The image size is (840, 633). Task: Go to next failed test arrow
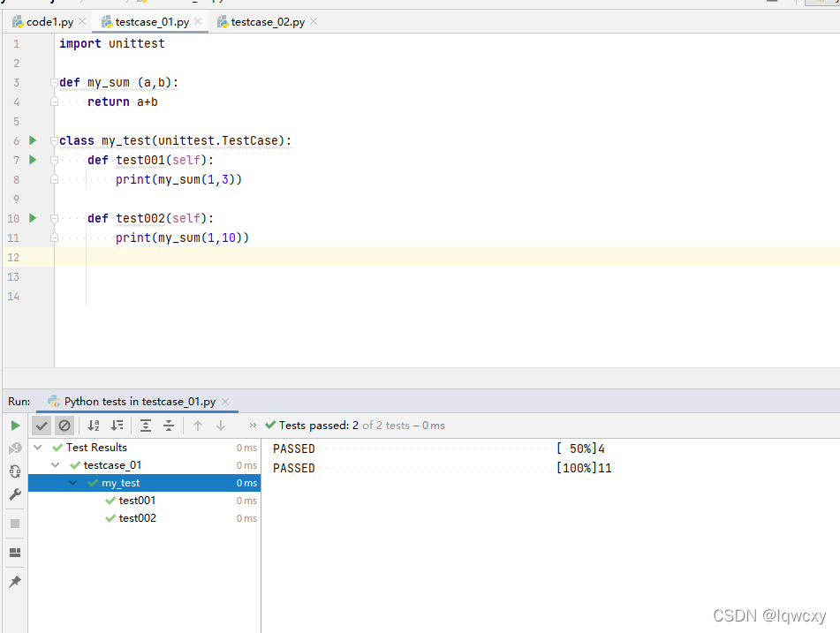221,426
